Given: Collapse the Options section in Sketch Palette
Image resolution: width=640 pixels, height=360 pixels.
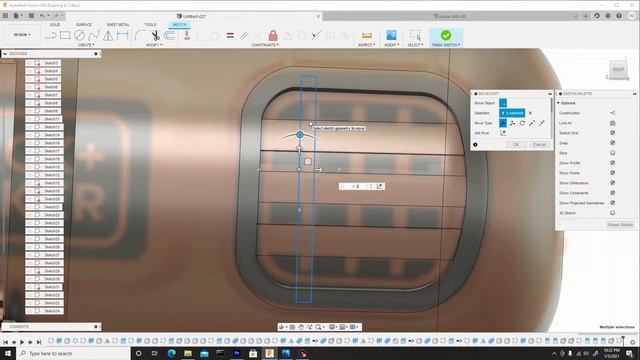Looking at the screenshot, I should (x=558, y=103).
